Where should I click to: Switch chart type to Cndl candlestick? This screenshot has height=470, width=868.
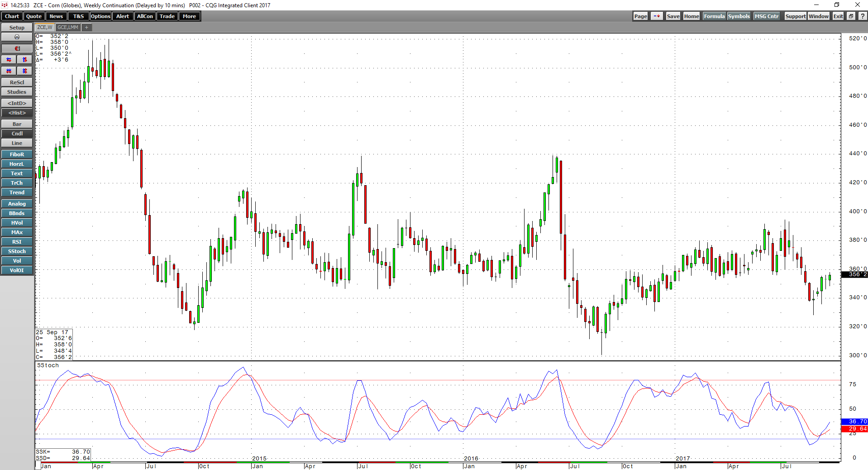(17, 134)
